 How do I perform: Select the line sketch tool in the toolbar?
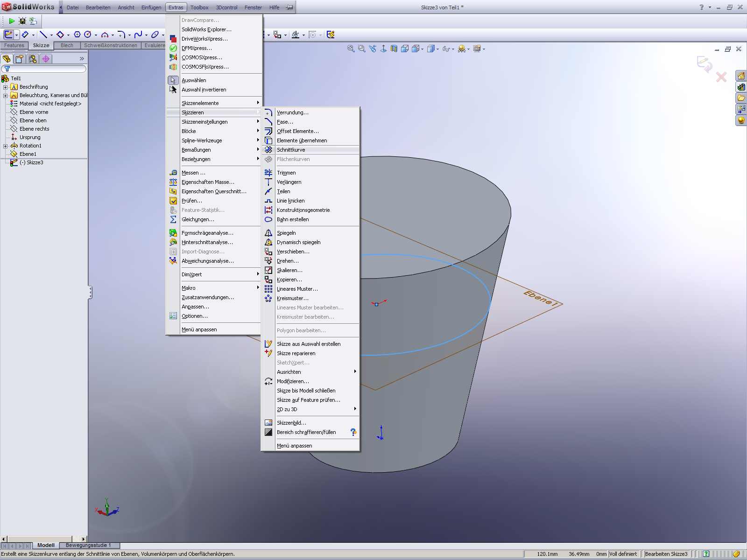pyautogui.click(x=43, y=35)
